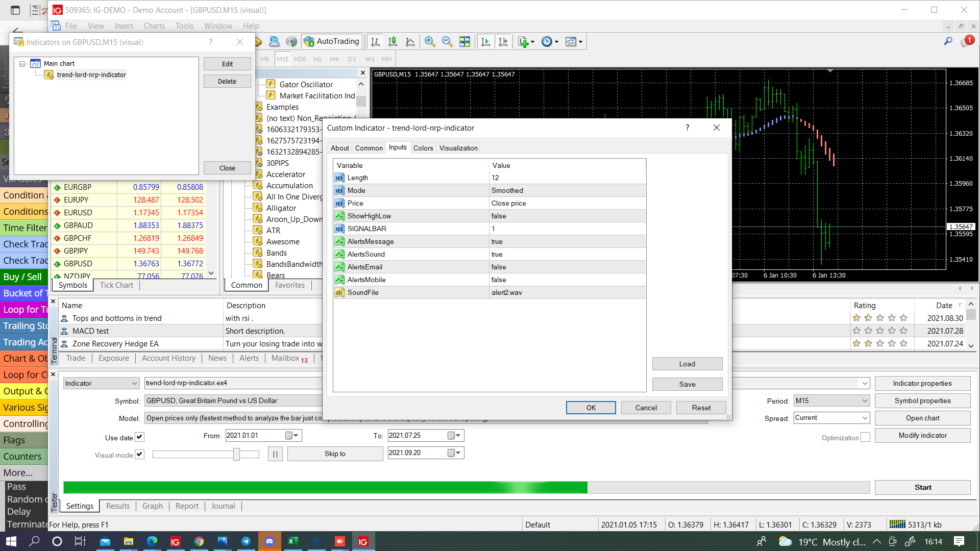The width and height of the screenshot is (980, 551).
Task: Open search with the magnifier icon
Action: [948, 41]
